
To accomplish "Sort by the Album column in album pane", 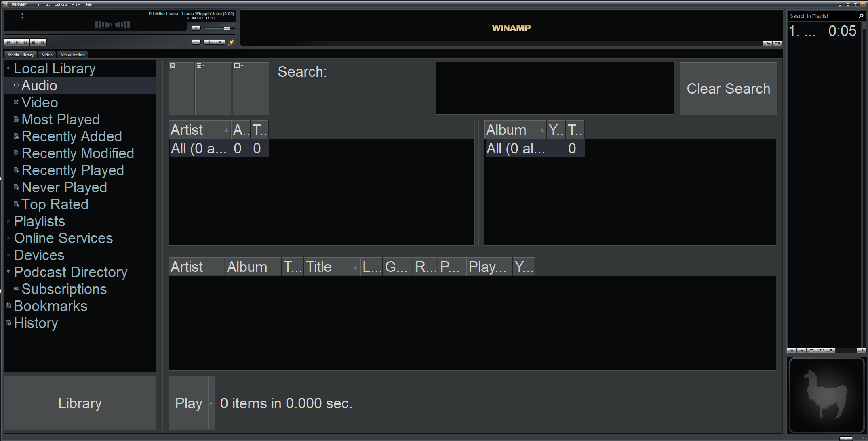I will tap(515, 130).
